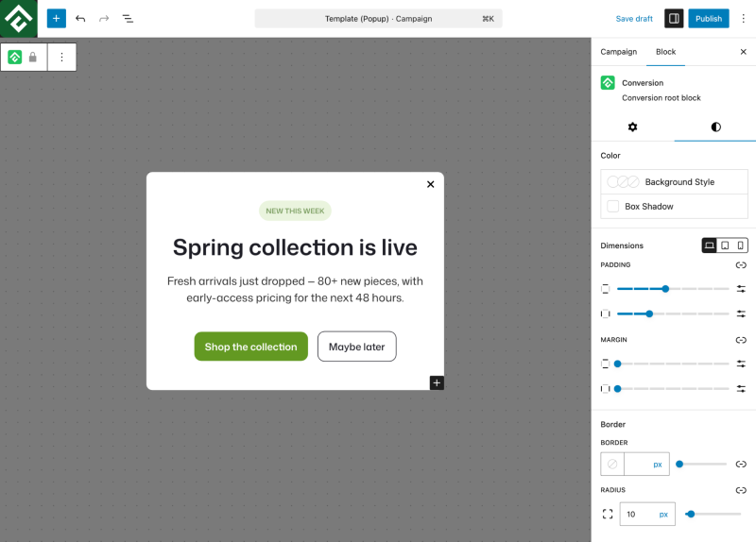
Task: Adjust the vertical padding slider
Action: [673, 289]
